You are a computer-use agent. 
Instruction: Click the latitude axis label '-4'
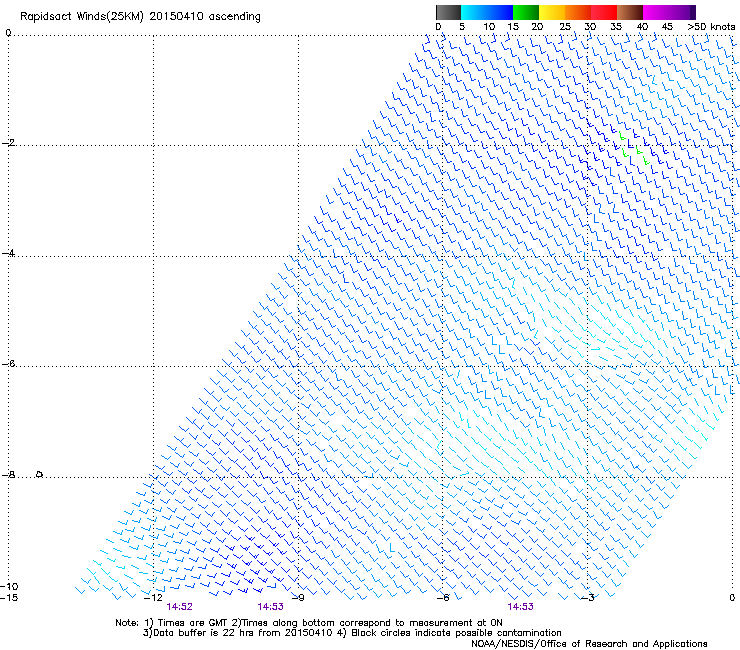9,253
